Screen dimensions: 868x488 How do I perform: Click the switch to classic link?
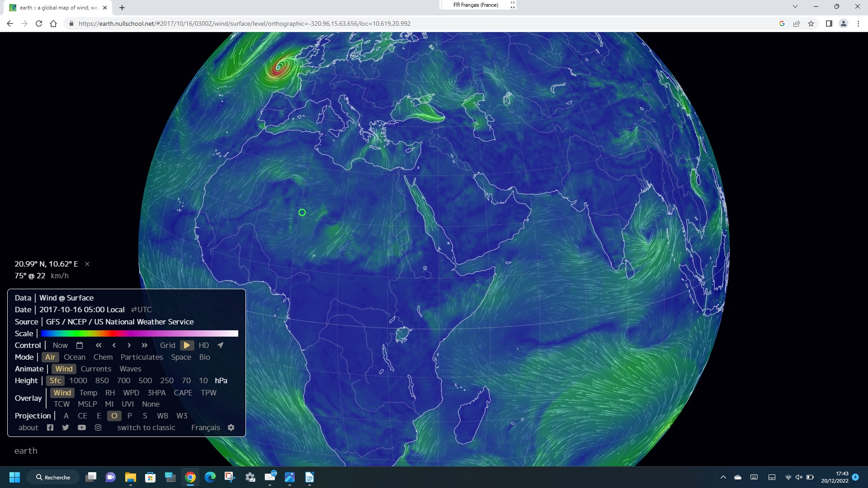[x=146, y=427]
